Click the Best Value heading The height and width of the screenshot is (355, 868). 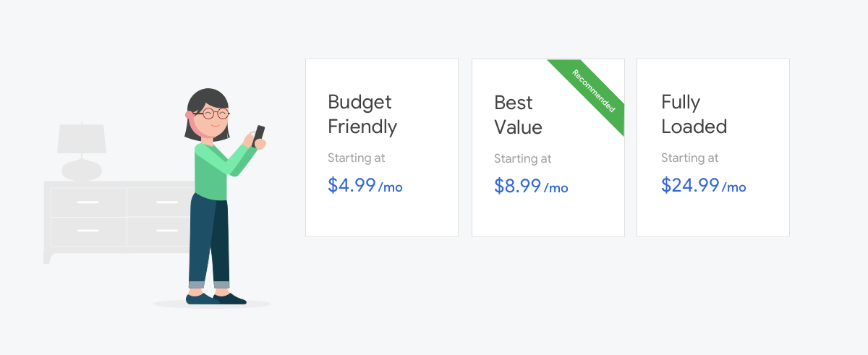518,115
